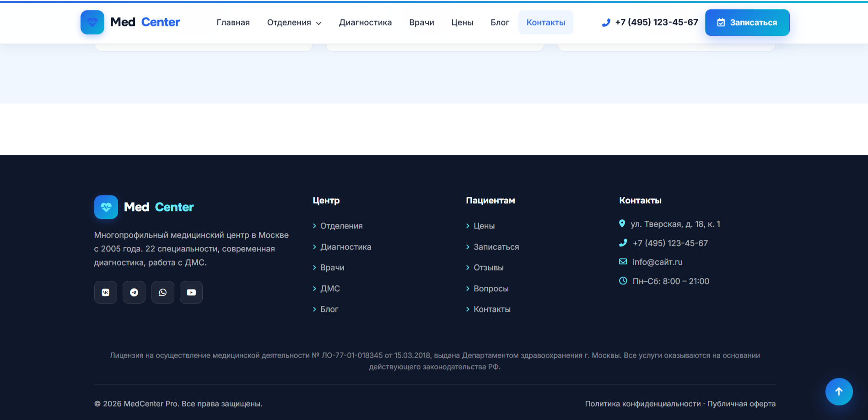Open footer Отделения link
This screenshot has height=420, width=868.
point(341,226)
